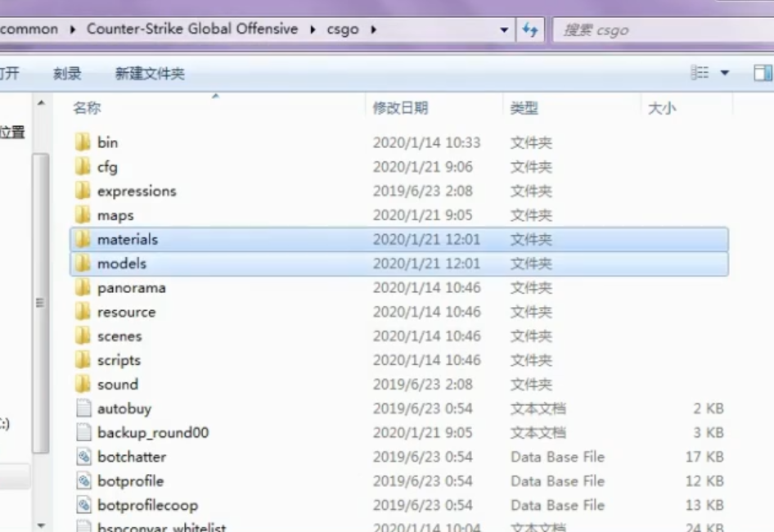This screenshot has height=532, width=774.
Task: Click the botchatter database file icon
Action: tap(84, 457)
